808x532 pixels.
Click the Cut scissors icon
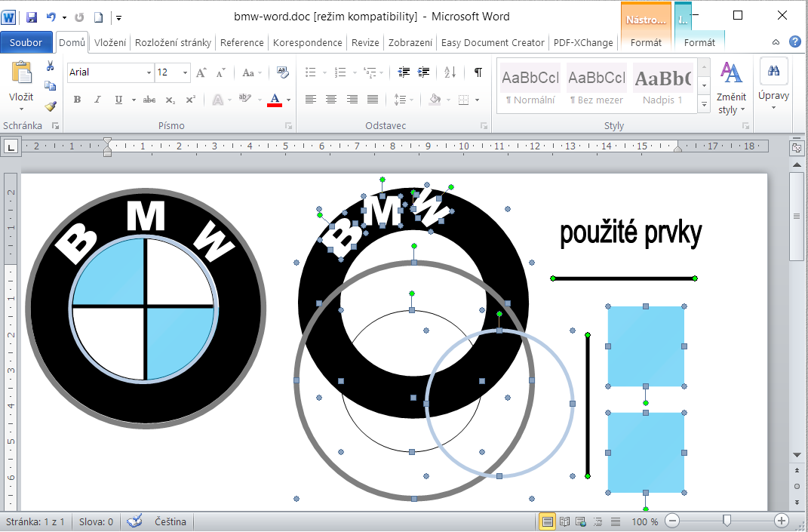tap(50, 66)
